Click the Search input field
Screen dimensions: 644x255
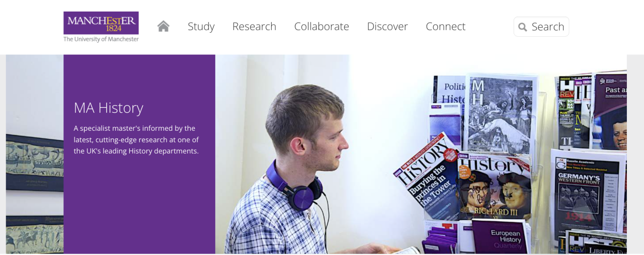541,27
